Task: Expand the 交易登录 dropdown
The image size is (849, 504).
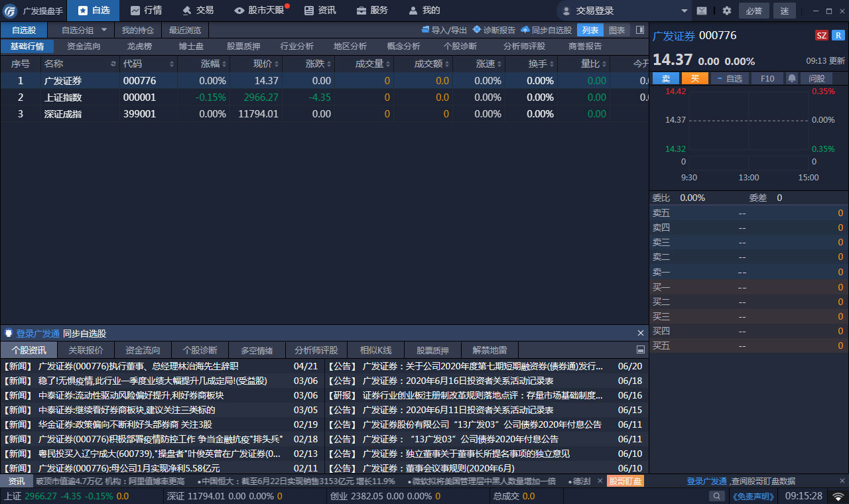Action: point(685,11)
